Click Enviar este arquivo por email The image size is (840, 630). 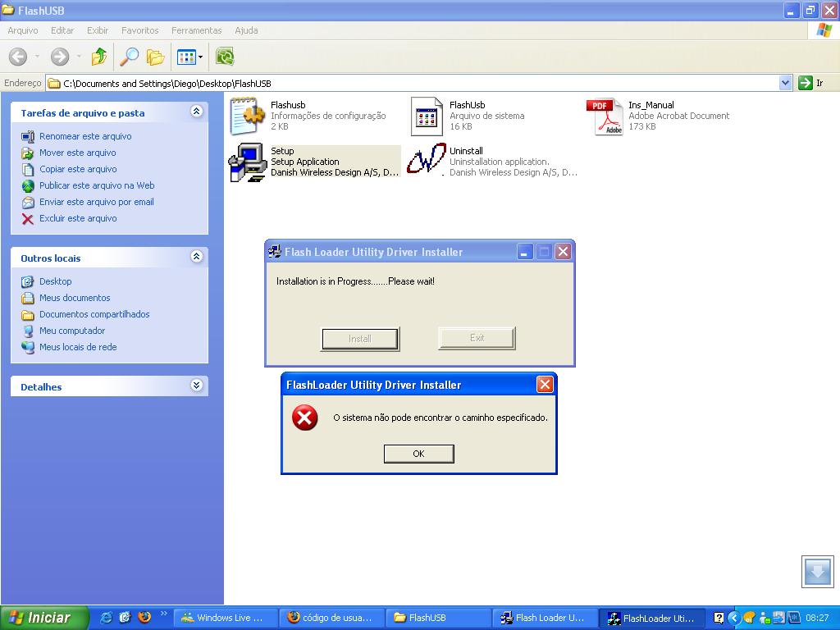pyautogui.click(x=97, y=202)
